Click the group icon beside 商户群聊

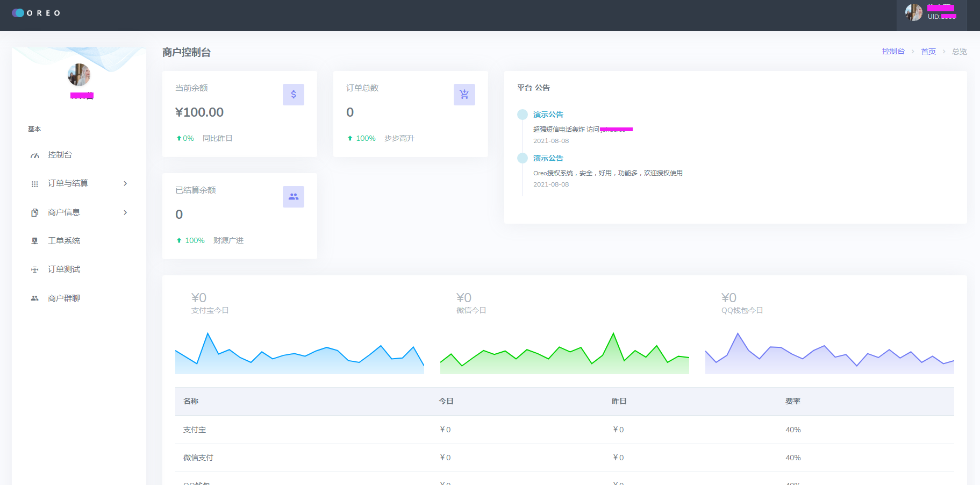[x=35, y=298]
